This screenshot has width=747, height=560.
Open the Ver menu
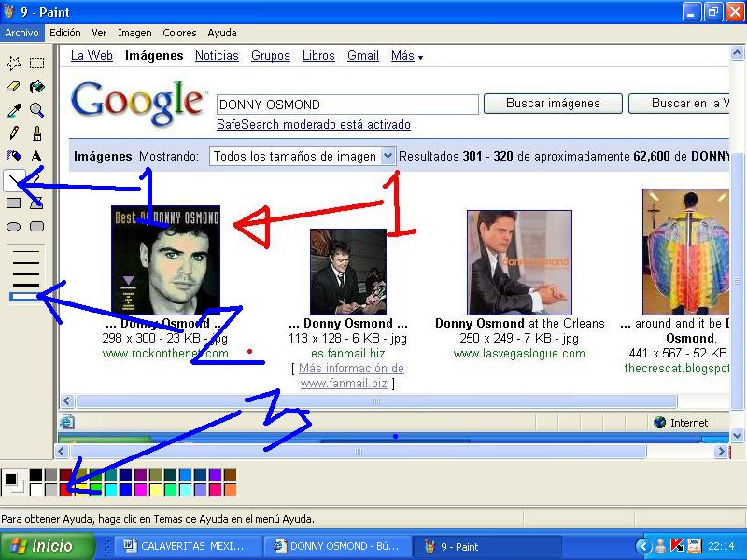click(99, 33)
